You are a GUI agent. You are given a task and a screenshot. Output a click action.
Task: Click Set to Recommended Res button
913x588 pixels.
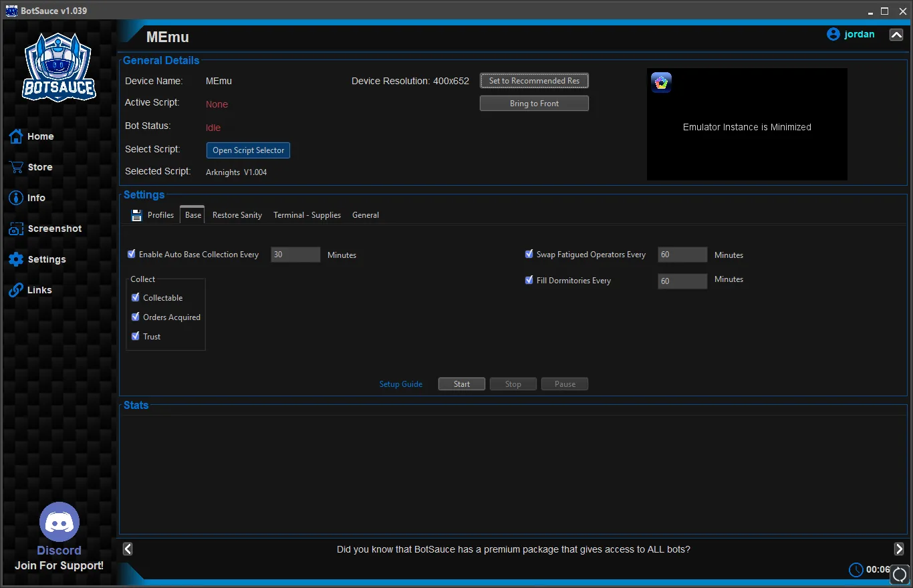pos(534,81)
